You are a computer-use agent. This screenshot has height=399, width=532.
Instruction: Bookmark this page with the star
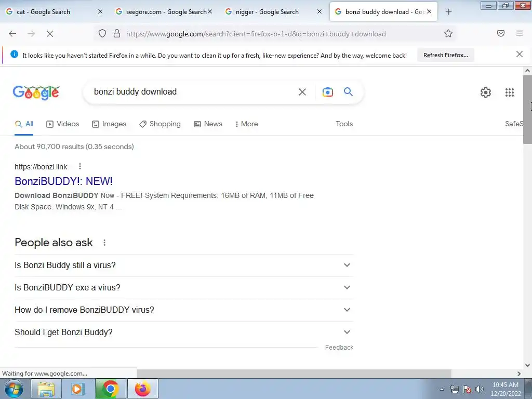click(448, 34)
